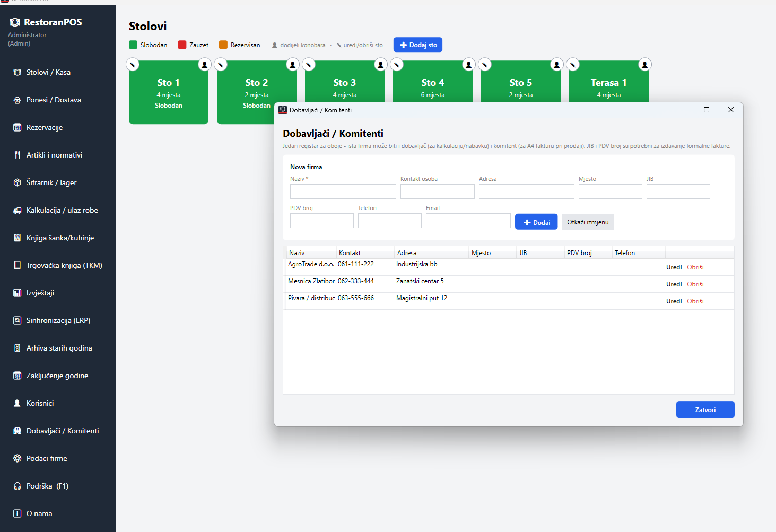The image size is (776, 532).
Task: Click the bag icon beside Ponesi / Dostava
Action: [x=17, y=100]
